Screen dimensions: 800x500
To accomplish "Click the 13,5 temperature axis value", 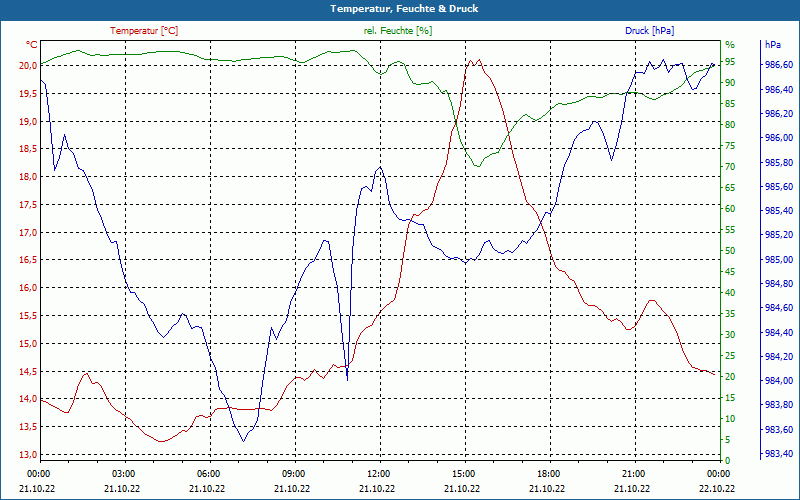I will [x=28, y=427].
